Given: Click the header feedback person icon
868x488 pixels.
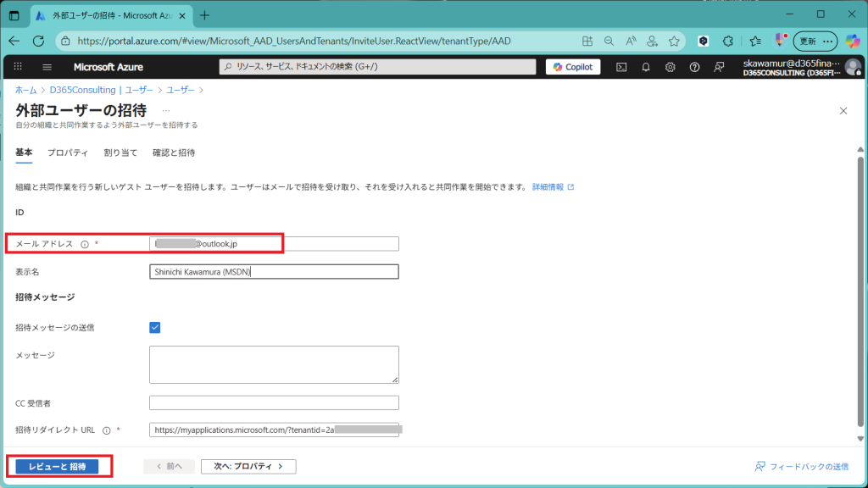Looking at the screenshot, I should tap(720, 67).
